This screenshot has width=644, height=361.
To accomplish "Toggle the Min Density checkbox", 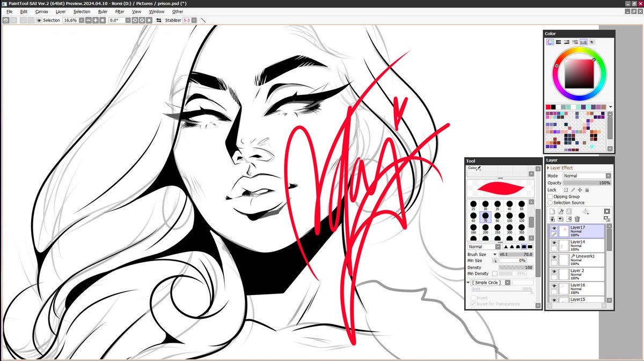I will tap(495, 274).
